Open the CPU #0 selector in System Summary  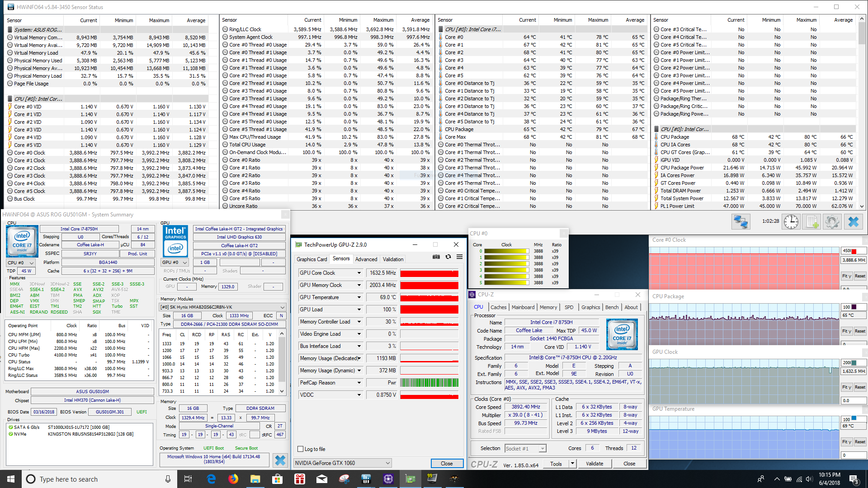click(21, 263)
